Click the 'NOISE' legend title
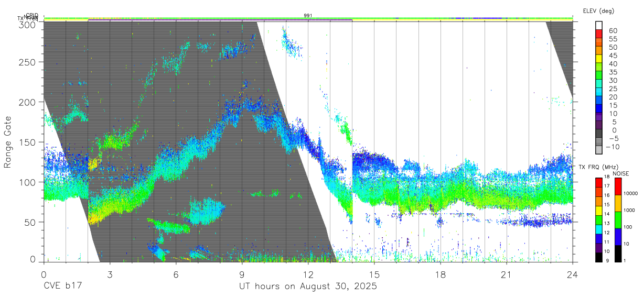 (x=622, y=173)
